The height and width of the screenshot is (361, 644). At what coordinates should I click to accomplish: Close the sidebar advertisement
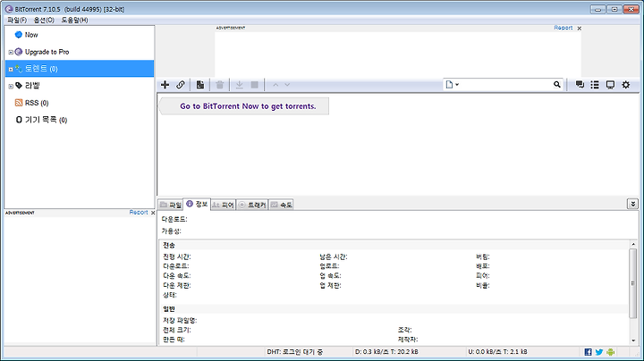tap(153, 213)
